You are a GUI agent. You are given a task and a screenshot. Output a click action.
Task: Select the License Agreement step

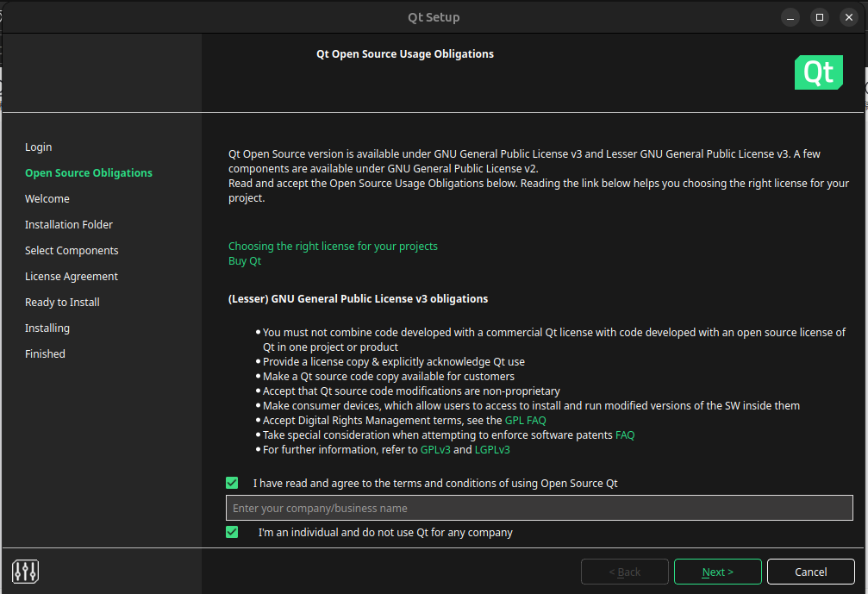pyautogui.click(x=72, y=276)
